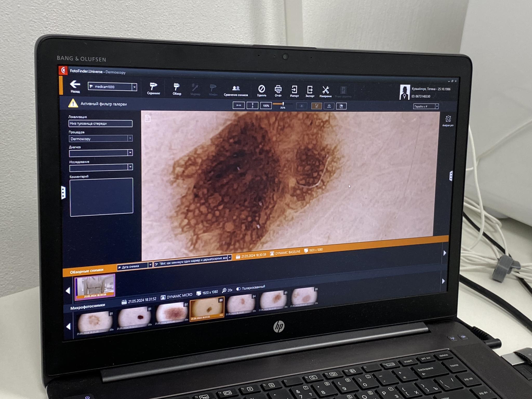Toggle the eye overlay visibility button
532x399 pixels.
(329, 106)
